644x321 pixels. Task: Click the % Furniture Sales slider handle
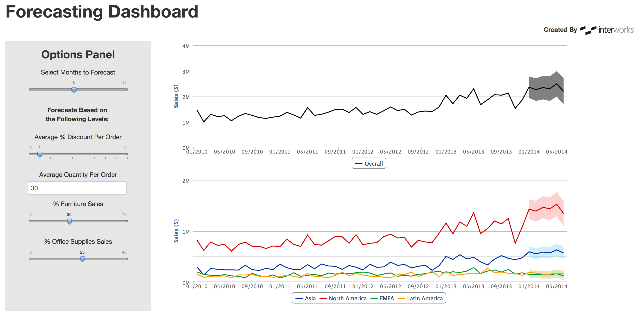coord(69,221)
